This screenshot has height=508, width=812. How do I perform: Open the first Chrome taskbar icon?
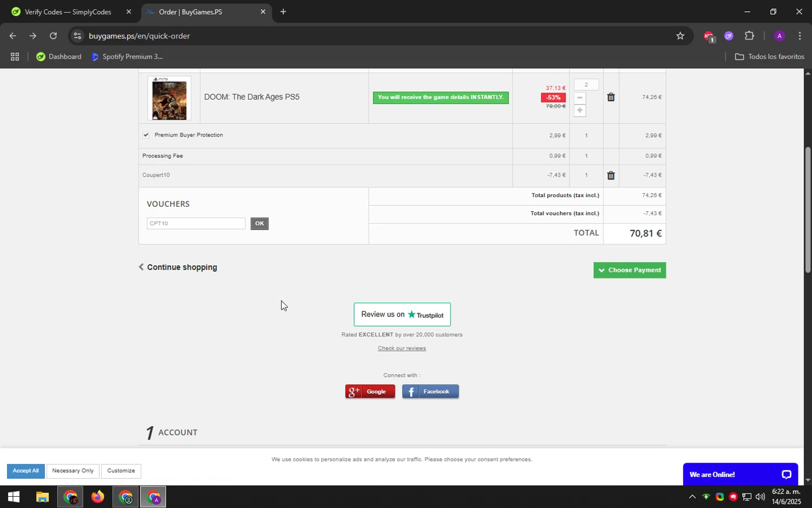(x=70, y=497)
